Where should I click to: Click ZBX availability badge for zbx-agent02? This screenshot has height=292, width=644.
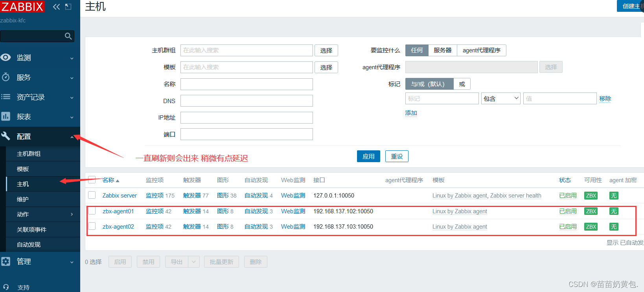click(591, 227)
